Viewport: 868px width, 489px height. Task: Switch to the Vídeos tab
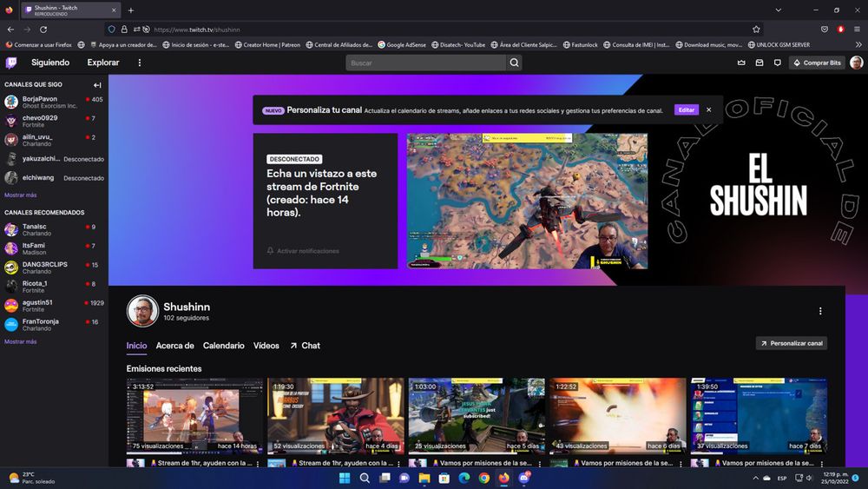pos(266,346)
